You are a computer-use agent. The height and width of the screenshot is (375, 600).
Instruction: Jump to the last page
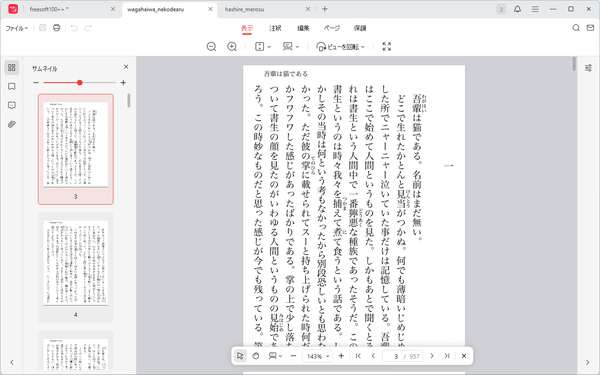click(447, 356)
